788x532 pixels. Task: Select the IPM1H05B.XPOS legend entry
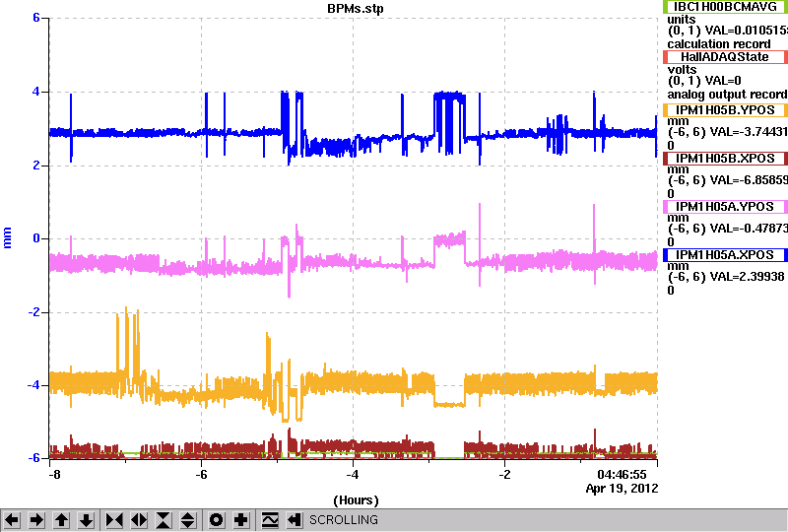(725, 159)
